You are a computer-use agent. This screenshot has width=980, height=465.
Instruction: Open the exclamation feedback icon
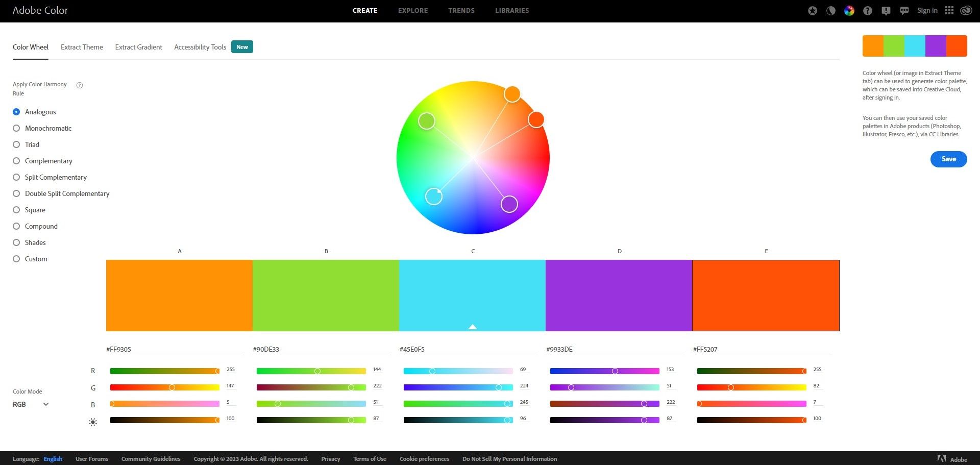pyautogui.click(x=886, y=11)
